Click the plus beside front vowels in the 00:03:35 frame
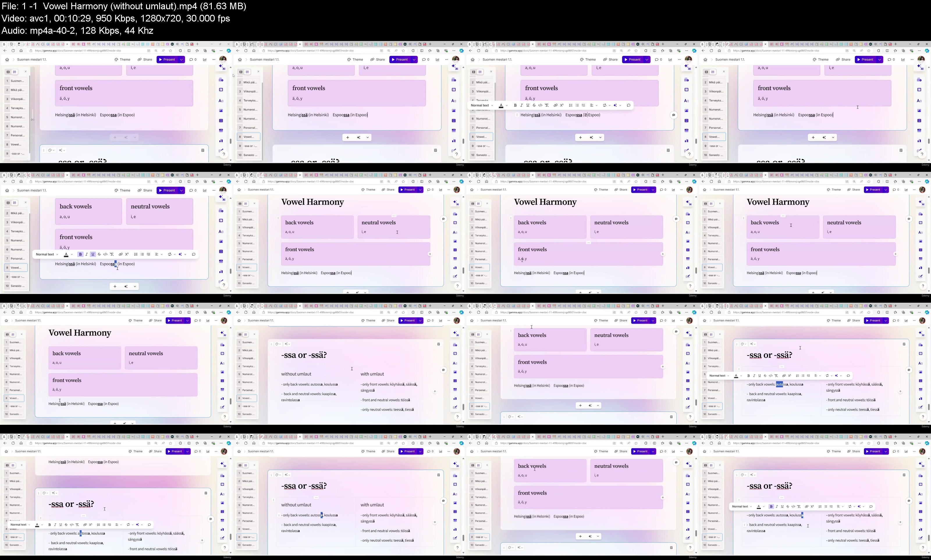This screenshot has height=560, width=931. tap(662, 254)
